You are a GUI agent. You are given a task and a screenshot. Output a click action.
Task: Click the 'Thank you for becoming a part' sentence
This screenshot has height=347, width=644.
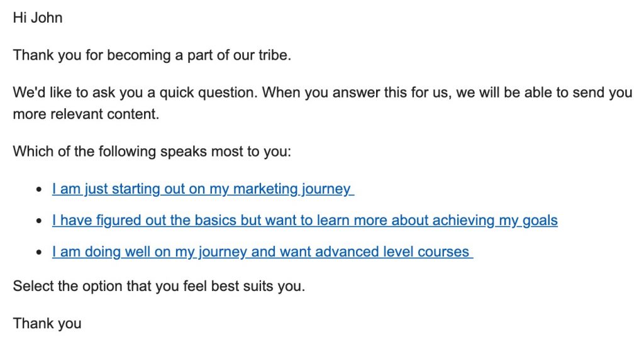click(x=152, y=55)
